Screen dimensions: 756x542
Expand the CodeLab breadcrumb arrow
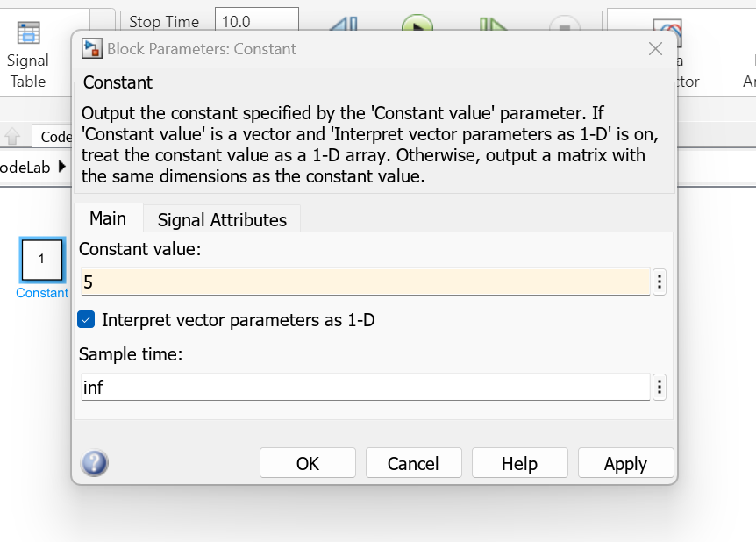tap(62, 166)
